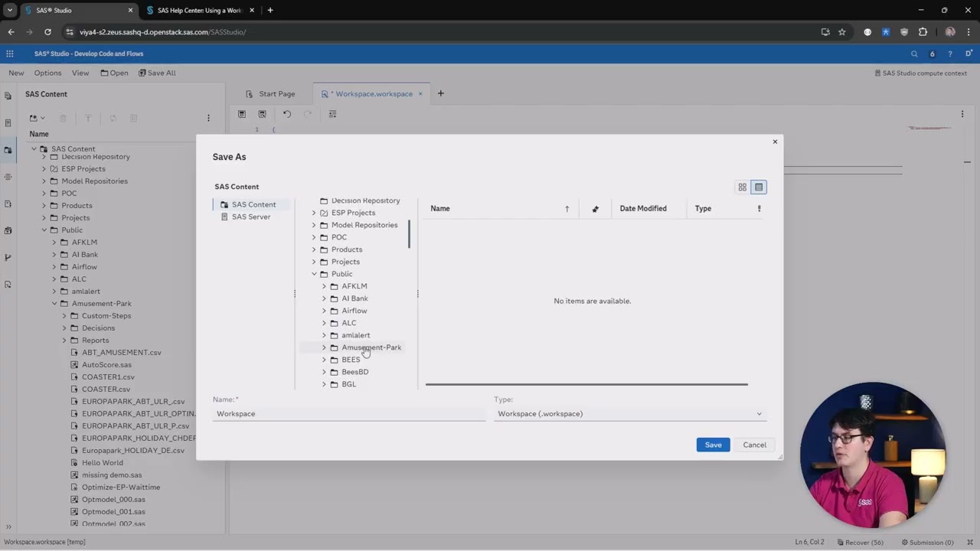Expand Custom-Steps folder in background pane
The height and width of the screenshot is (551, 980).
pyautogui.click(x=64, y=316)
